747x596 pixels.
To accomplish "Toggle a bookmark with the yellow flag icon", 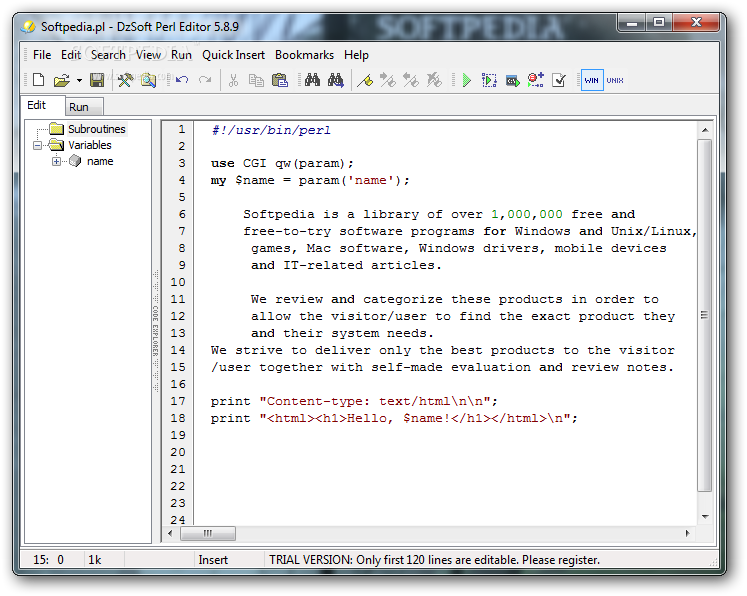I will click(365, 80).
